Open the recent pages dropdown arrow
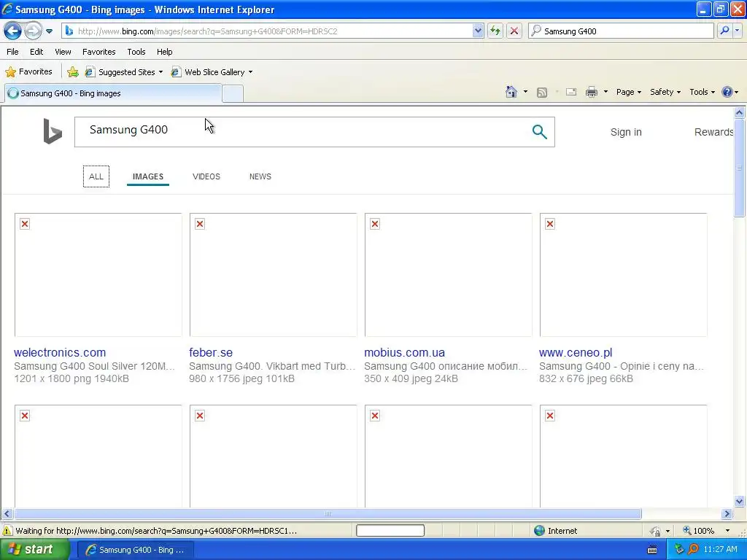Screen dimensions: 747x560 [x=49, y=31]
